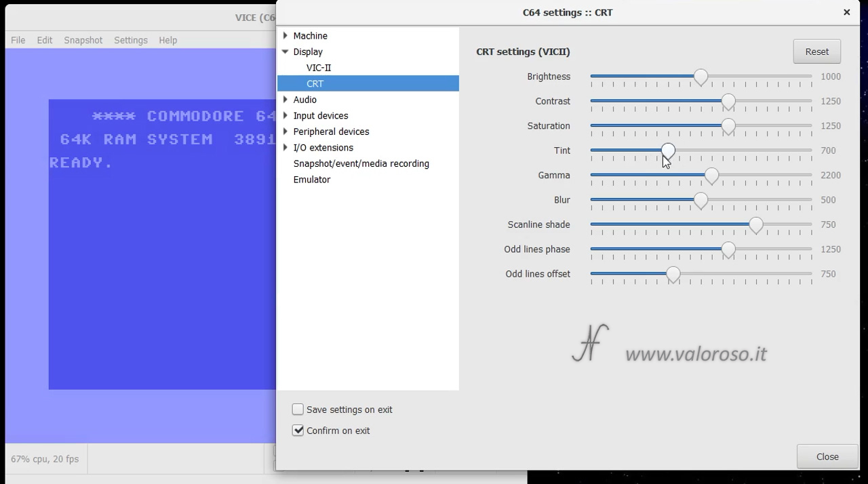
Task: Select Snapshot/event/media recording settings
Action: (x=361, y=163)
